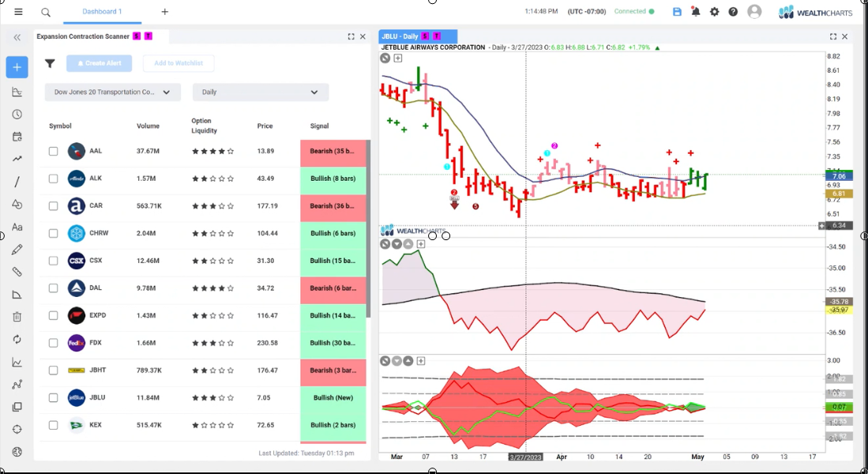Click the trash delete drawings icon
Image resolution: width=868 pixels, height=474 pixels.
17,317
